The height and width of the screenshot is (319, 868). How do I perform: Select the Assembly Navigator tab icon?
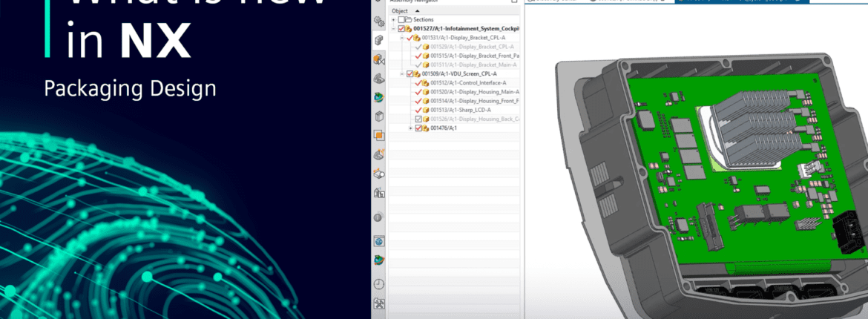tap(378, 40)
